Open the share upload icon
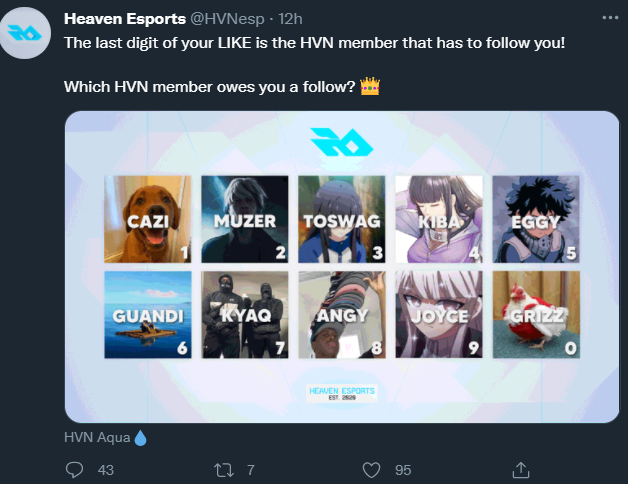 tap(521, 470)
